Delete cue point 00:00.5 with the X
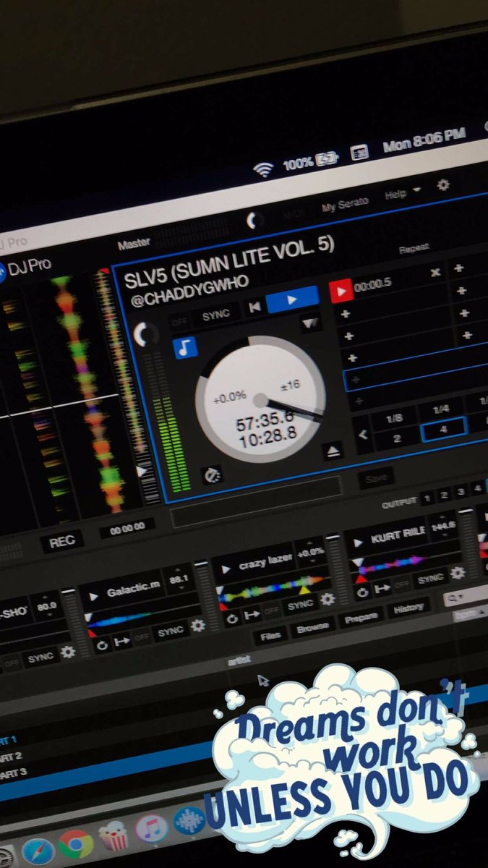The height and width of the screenshot is (868, 488). [435, 273]
